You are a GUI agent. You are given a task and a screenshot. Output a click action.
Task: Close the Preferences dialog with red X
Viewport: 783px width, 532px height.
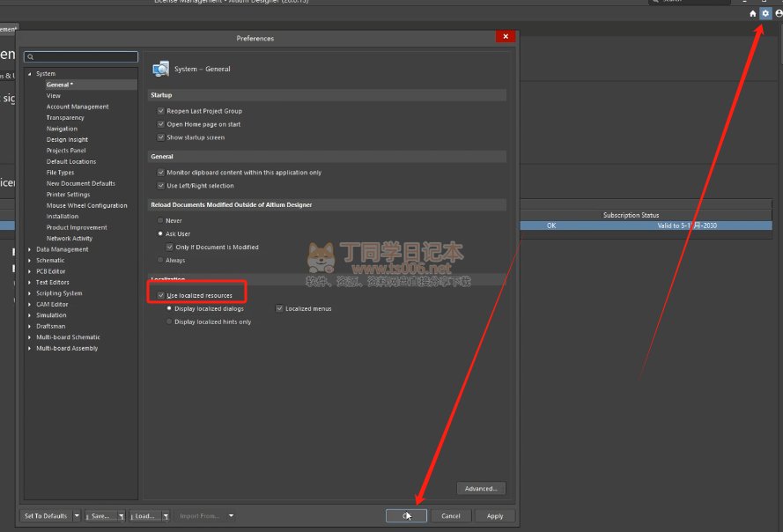(x=506, y=36)
